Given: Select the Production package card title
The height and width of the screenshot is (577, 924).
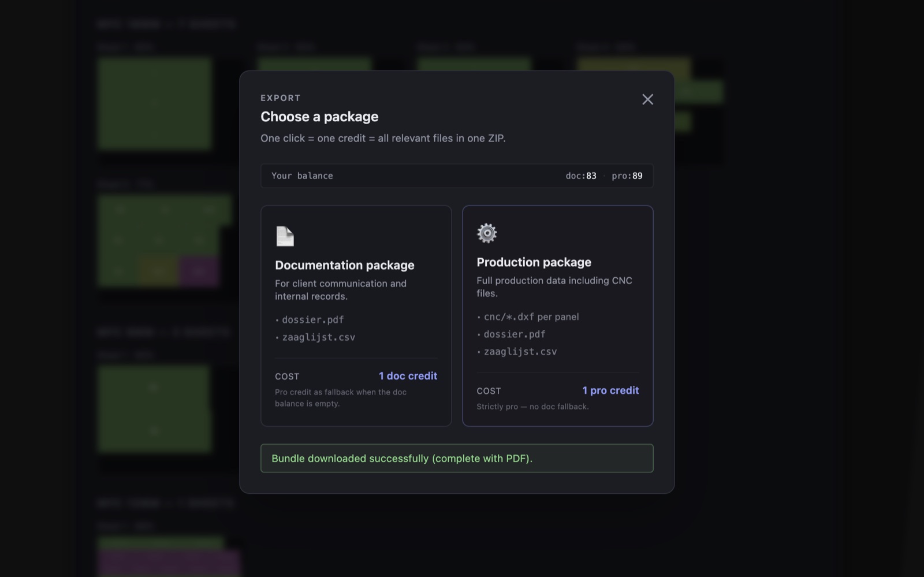Looking at the screenshot, I should click(x=534, y=262).
